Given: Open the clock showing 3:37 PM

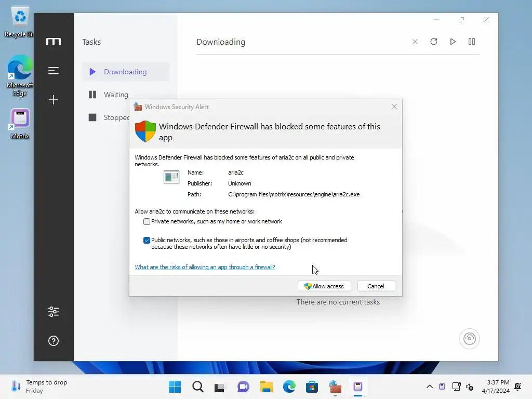Looking at the screenshot, I should click(x=496, y=387).
